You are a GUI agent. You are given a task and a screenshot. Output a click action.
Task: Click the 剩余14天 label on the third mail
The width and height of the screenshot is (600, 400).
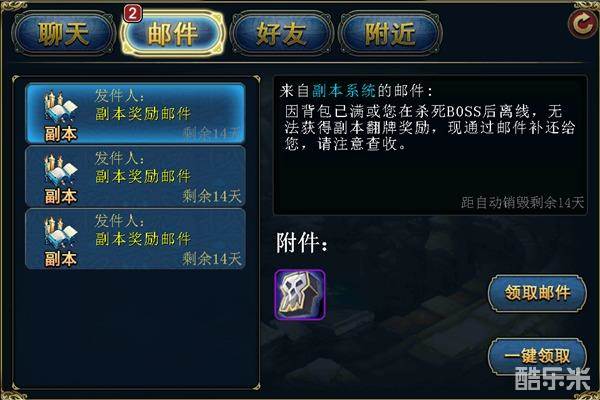click(x=212, y=259)
